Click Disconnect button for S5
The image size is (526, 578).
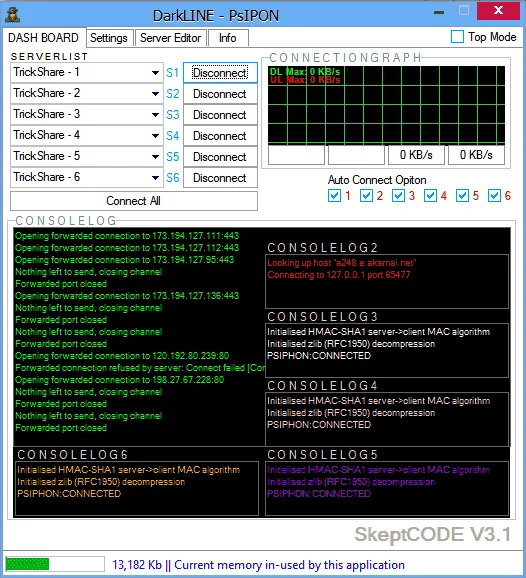pos(220,157)
